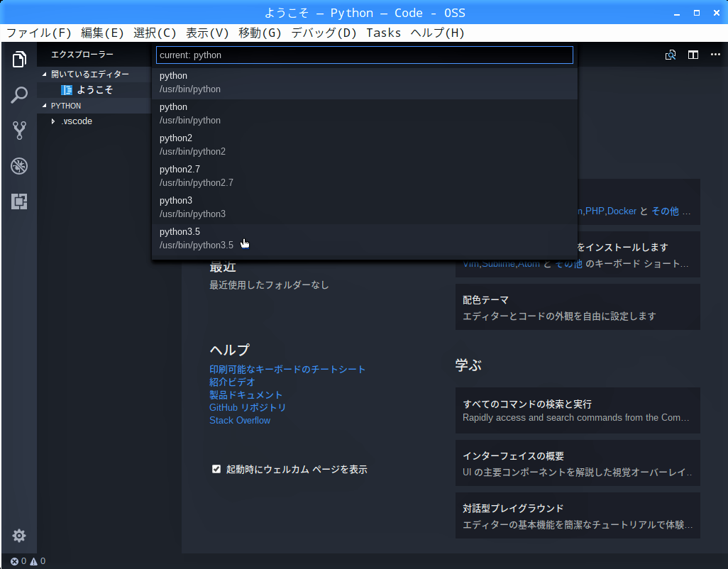Open the Source Control view icon

(x=19, y=131)
